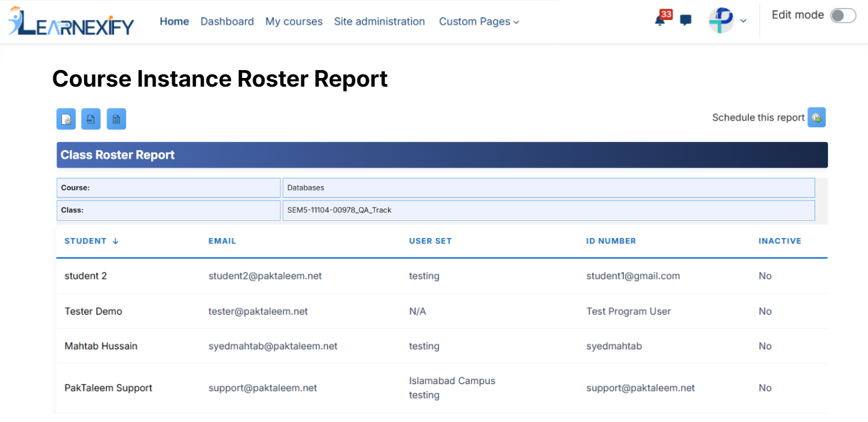Sort by the Email column header
The width and height of the screenshot is (868, 422).
pyautogui.click(x=222, y=241)
